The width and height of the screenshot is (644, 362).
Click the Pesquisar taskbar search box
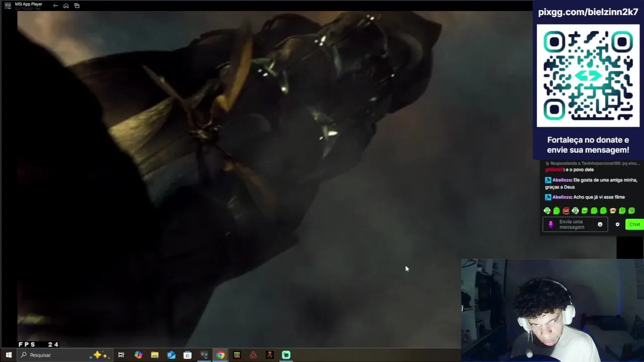point(64,355)
